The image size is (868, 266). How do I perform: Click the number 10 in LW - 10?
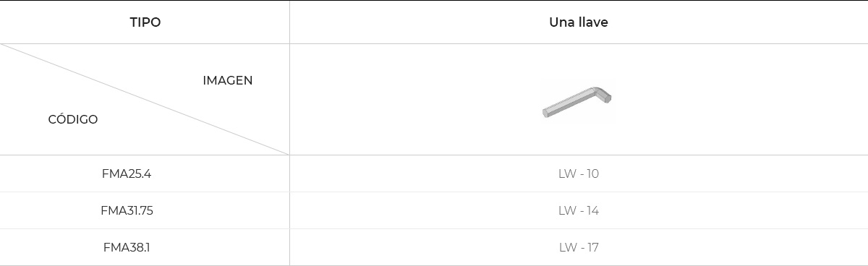[x=592, y=173]
